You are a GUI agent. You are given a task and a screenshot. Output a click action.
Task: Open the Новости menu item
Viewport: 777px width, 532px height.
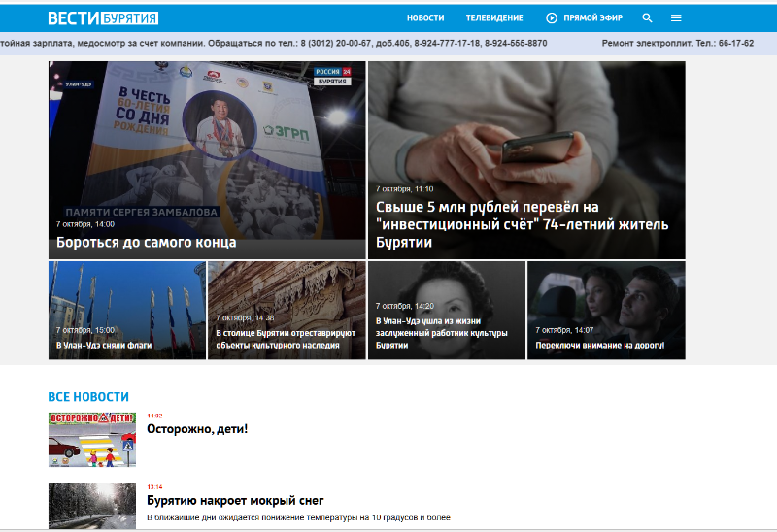tap(425, 18)
